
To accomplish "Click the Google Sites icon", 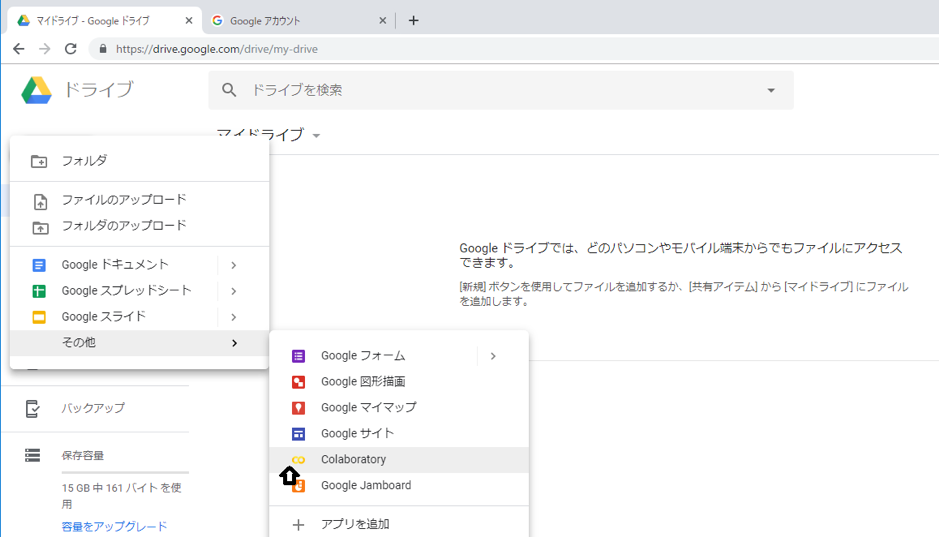I will pos(298,434).
